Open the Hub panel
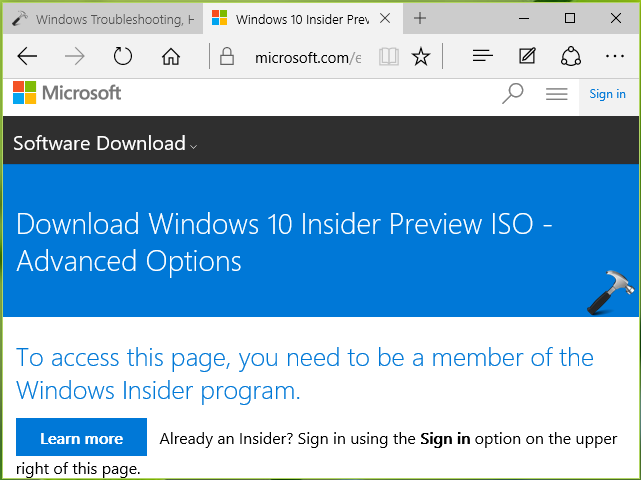641x480 pixels. point(482,56)
